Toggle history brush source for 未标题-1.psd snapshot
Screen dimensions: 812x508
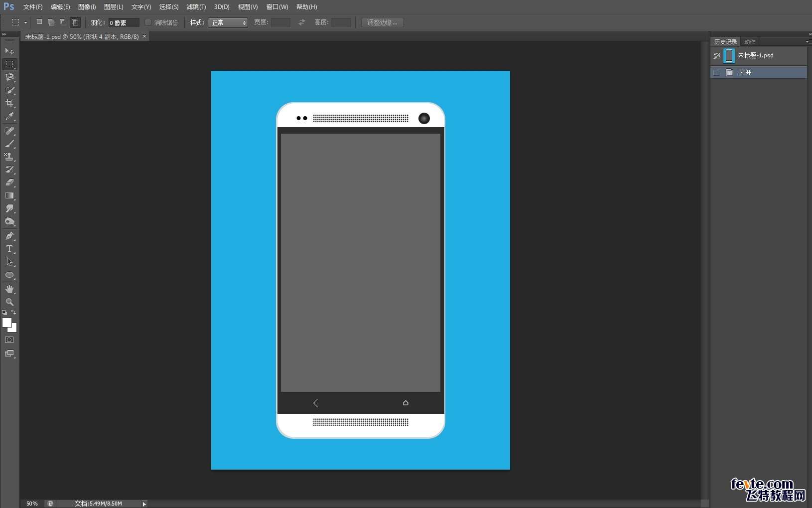coord(716,56)
